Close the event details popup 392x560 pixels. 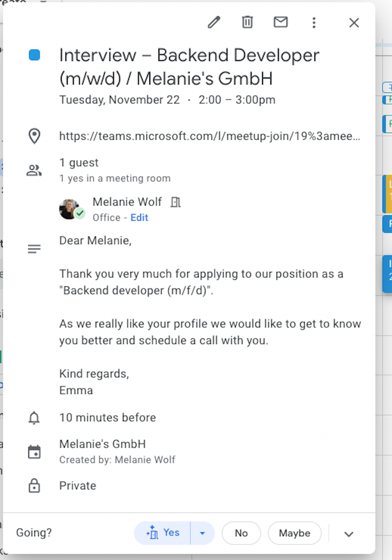[x=354, y=23]
